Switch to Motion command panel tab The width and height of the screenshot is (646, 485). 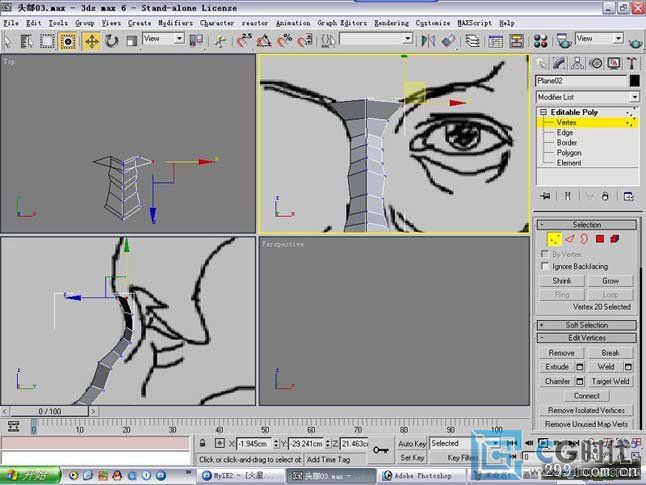596,63
